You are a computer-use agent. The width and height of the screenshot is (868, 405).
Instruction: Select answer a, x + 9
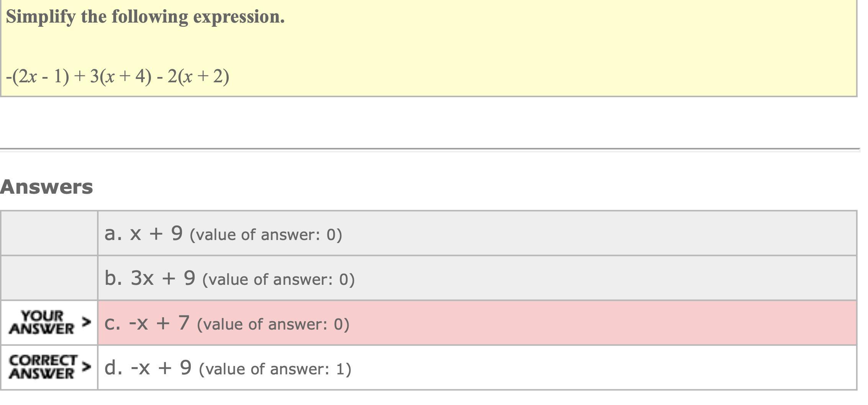tap(156, 233)
